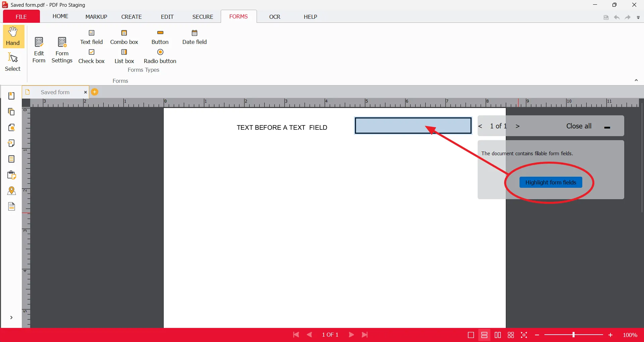Click the zoom slider handle

574,335
